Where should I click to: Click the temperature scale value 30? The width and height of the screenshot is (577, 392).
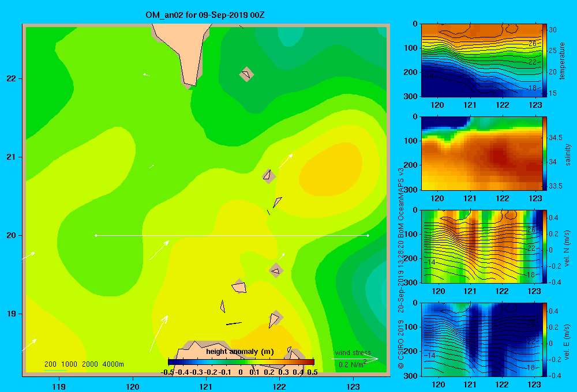[553, 30]
